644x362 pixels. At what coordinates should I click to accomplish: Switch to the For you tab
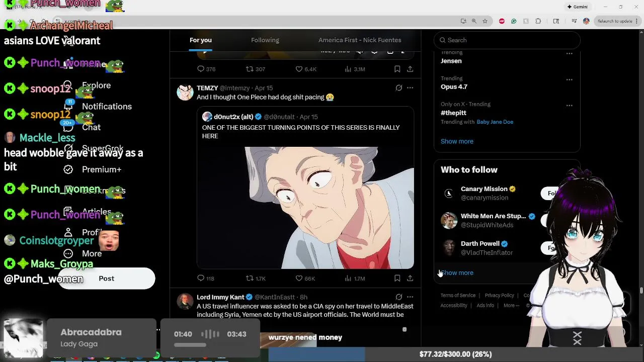click(x=201, y=40)
